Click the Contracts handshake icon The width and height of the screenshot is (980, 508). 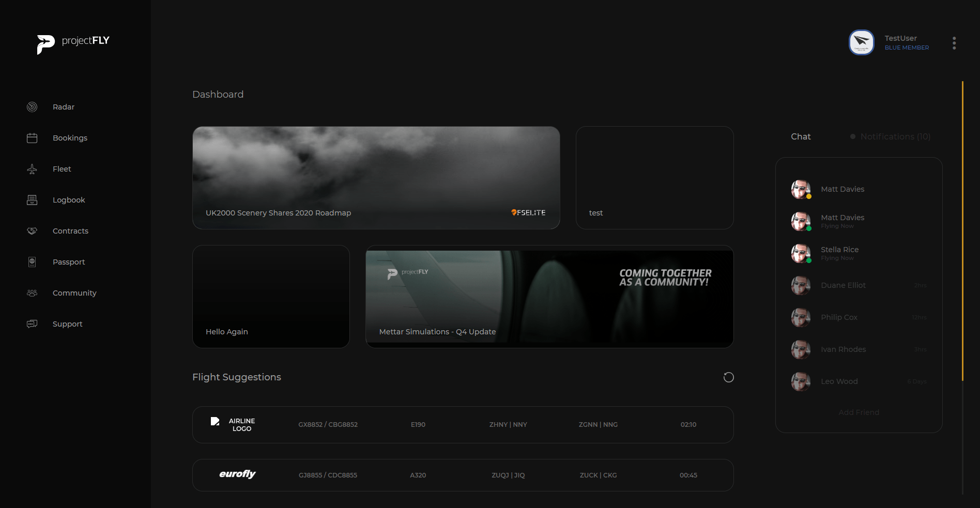(x=32, y=231)
